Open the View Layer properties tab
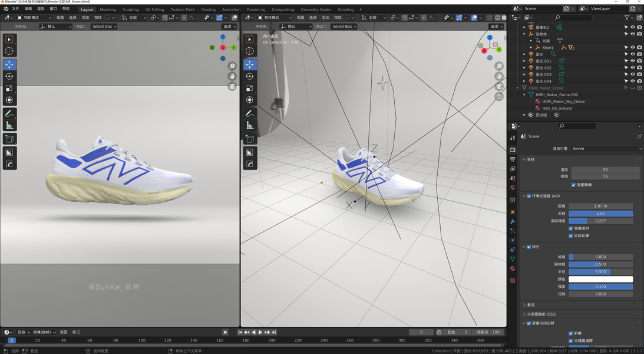The width and height of the screenshot is (644, 354). tap(513, 169)
